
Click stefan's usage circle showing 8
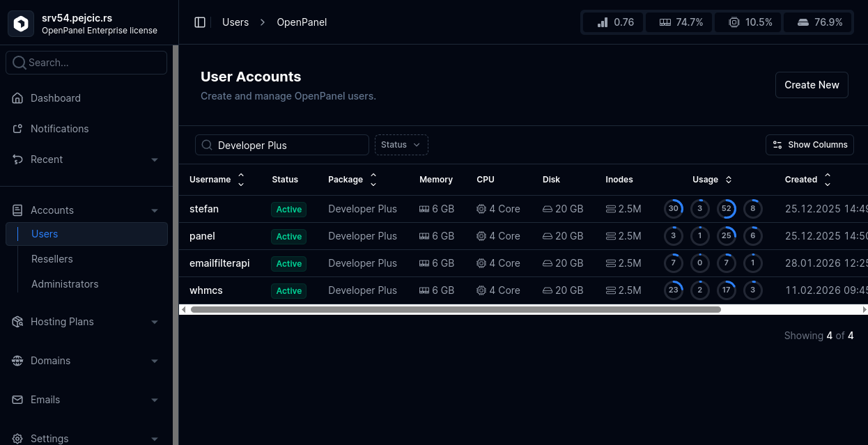753,209
